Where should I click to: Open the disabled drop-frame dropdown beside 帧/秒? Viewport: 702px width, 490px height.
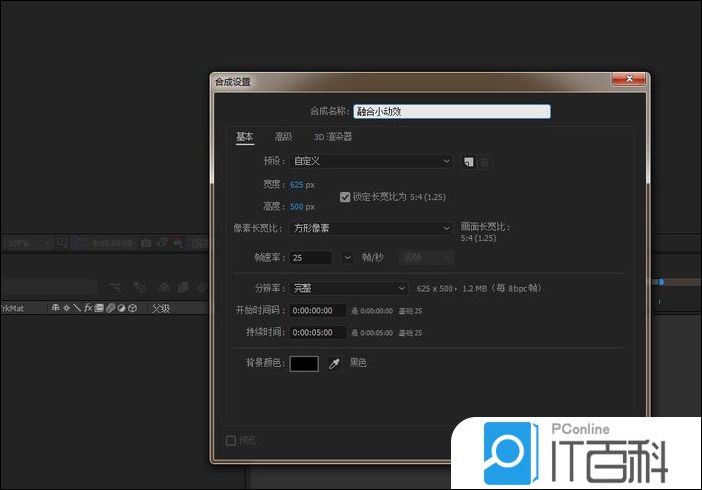426,258
